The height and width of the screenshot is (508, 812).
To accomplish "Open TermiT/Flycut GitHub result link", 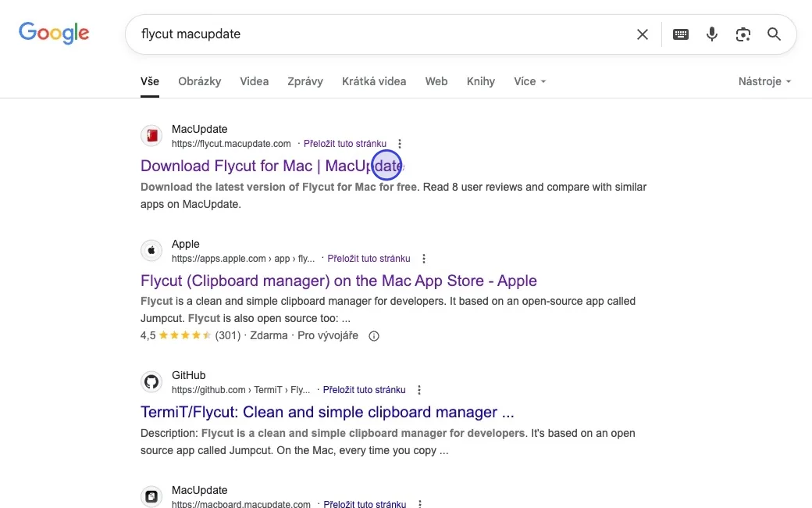I will click(327, 412).
